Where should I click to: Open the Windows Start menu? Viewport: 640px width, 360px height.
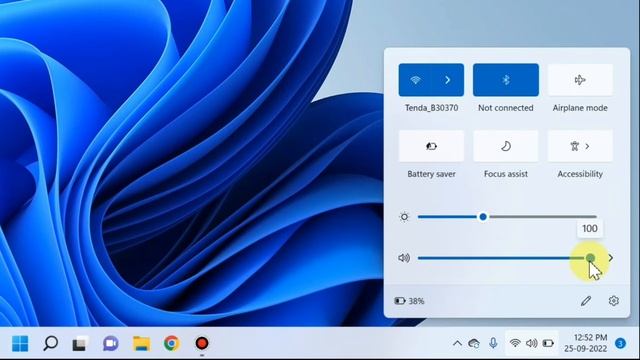pyautogui.click(x=20, y=343)
